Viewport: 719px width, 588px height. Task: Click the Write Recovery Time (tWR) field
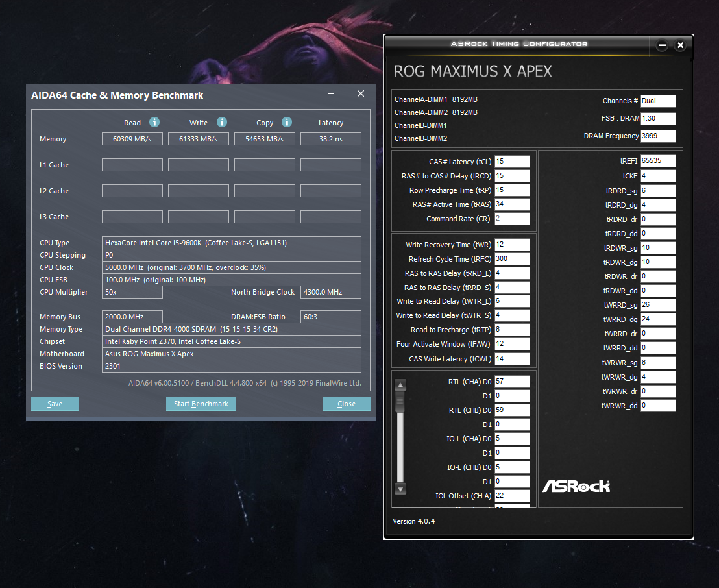[x=512, y=245]
